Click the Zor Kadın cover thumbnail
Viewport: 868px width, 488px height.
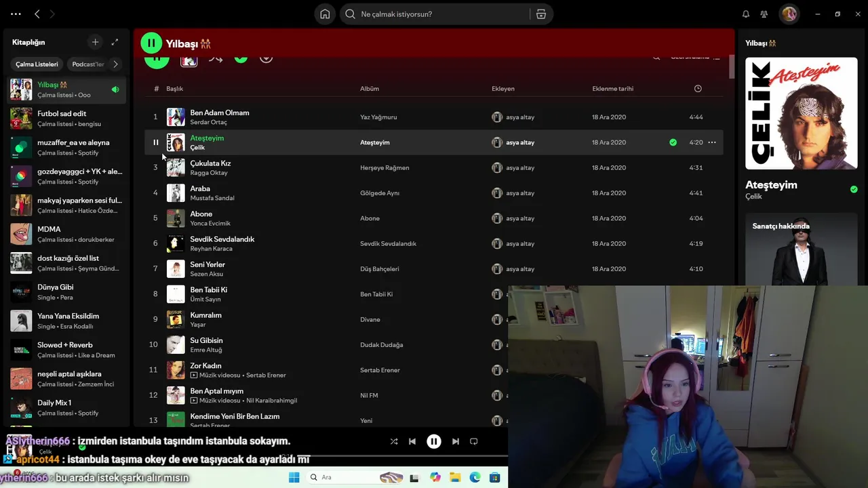[x=176, y=370]
